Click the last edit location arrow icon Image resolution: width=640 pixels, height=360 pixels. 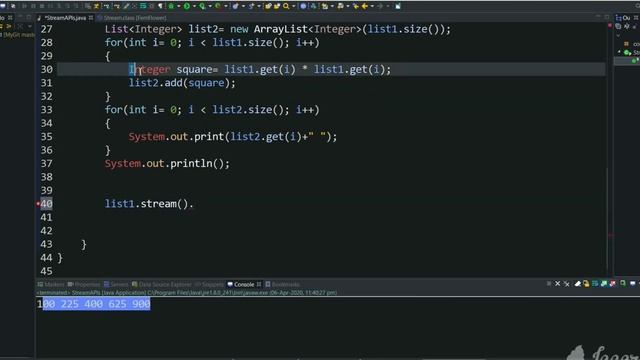coord(356,6)
